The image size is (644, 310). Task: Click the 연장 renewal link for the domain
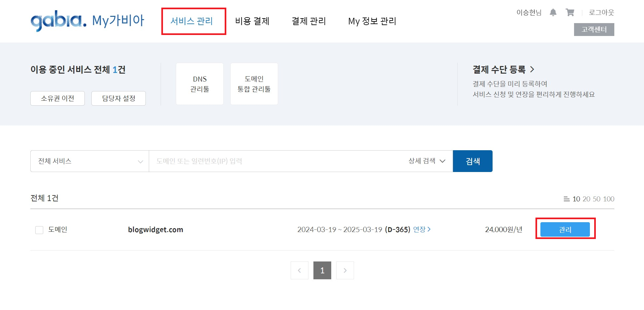coord(422,229)
